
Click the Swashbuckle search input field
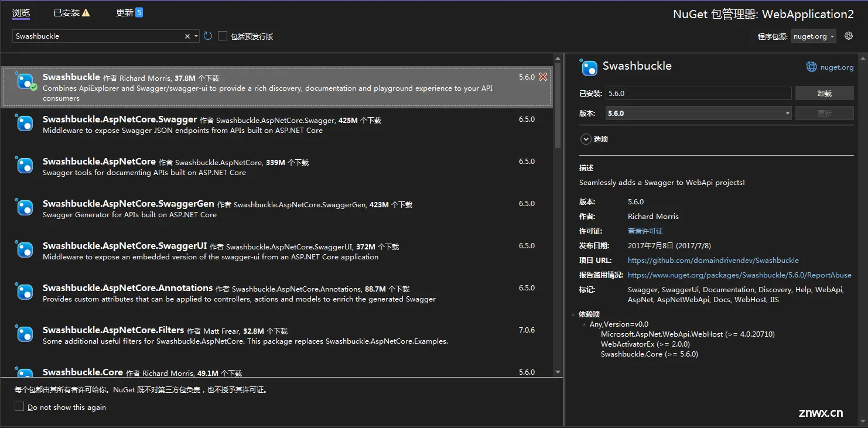[x=97, y=36]
